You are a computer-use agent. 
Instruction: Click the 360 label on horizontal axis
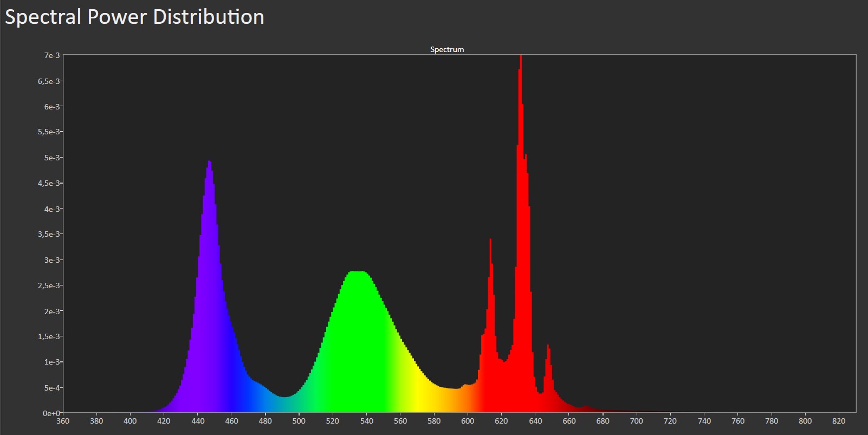click(x=63, y=421)
